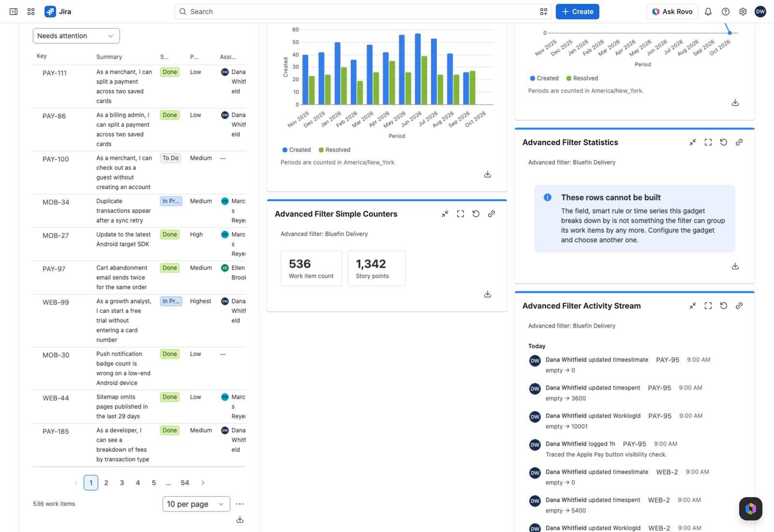
Task: Open the help question mark icon
Action: pyautogui.click(x=726, y=12)
